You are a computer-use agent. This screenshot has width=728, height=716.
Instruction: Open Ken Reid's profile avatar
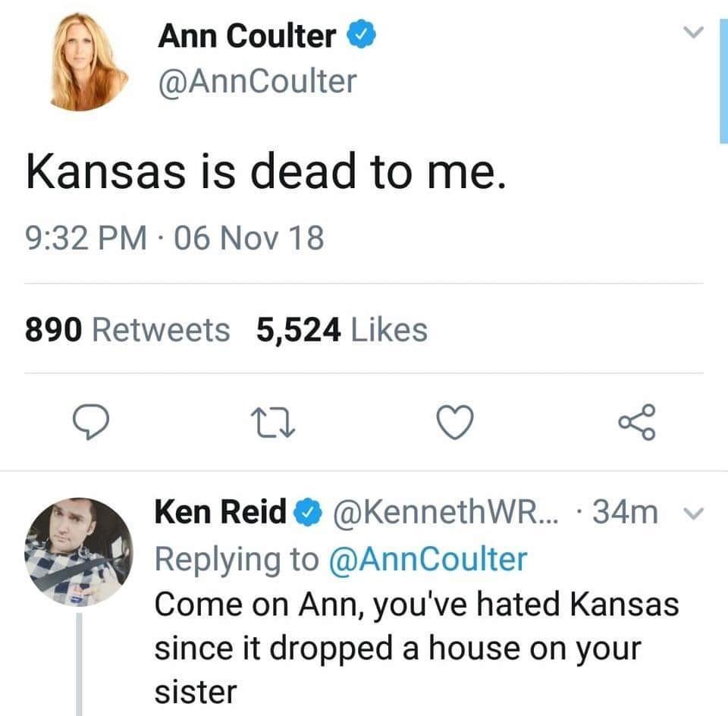pos(79,551)
